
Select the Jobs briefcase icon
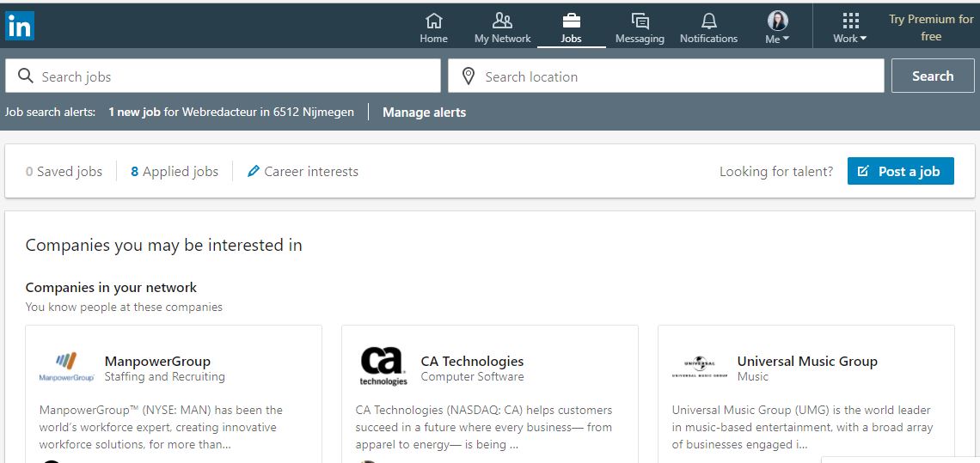click(571, 21)
